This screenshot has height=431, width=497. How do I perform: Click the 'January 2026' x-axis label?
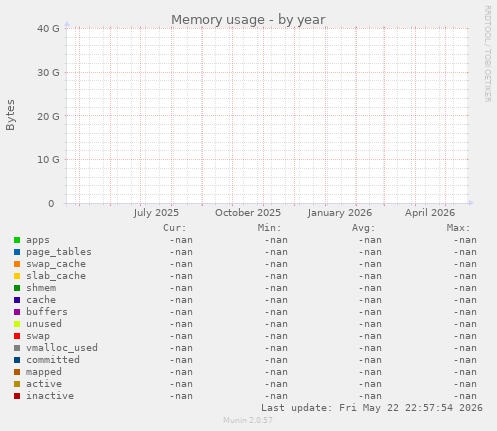pos(340,213)
